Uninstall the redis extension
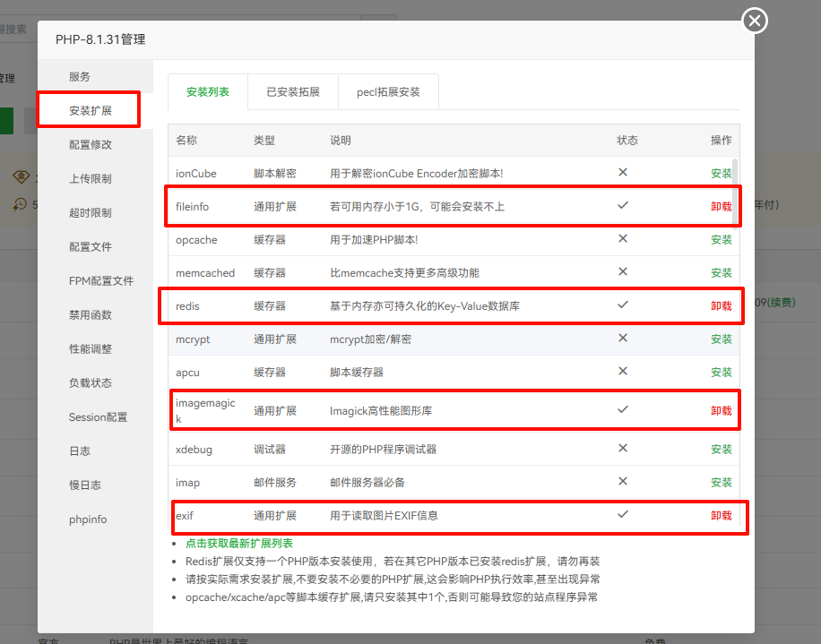Viewport: 821px width, 644px height. click(x=721, y=306)
